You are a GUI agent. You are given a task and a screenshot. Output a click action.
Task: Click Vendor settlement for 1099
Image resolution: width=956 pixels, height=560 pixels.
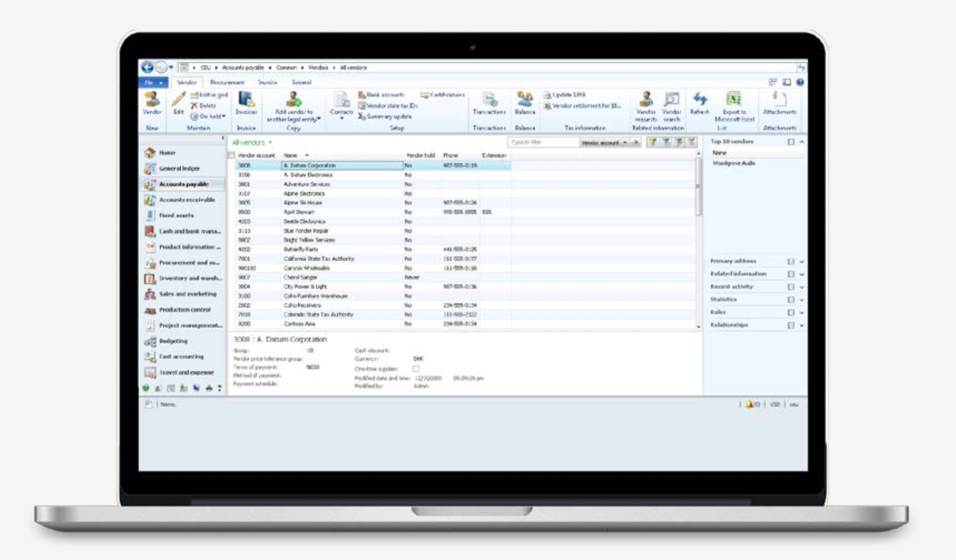pos(582,105)
